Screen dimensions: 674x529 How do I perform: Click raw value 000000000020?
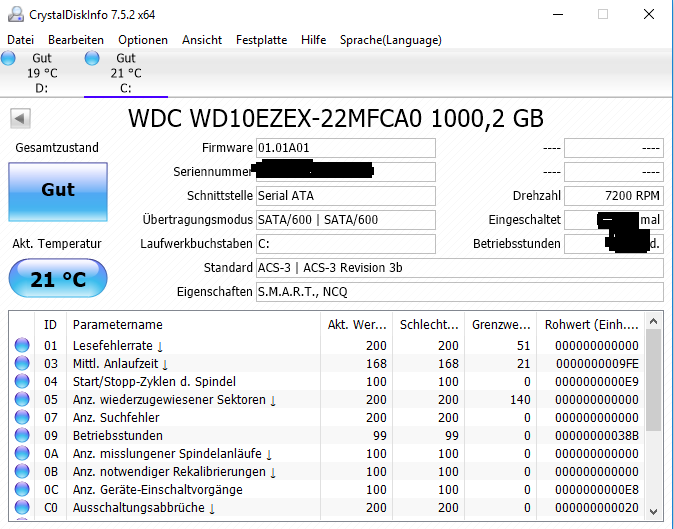click(597, 508)
